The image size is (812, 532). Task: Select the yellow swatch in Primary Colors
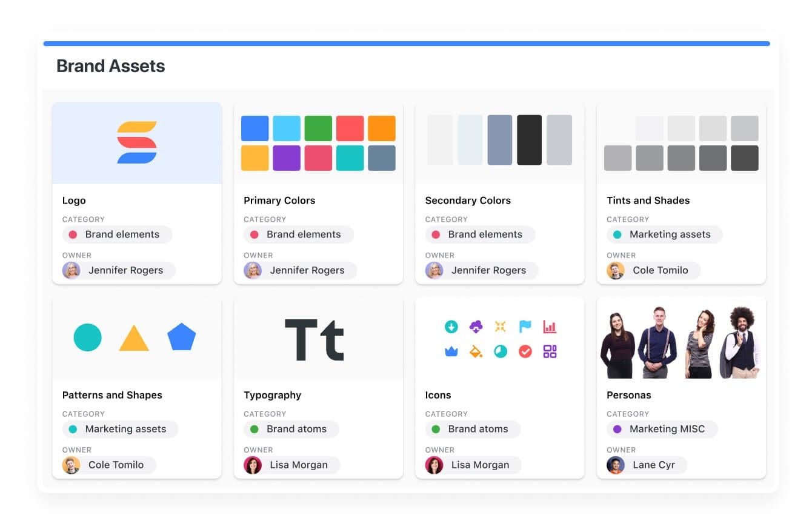pyautogui.click(x=255, y=158)
